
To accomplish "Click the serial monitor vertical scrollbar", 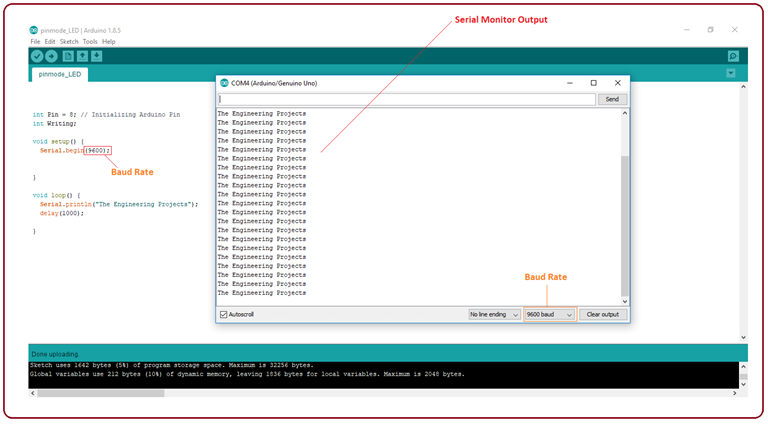I will (625, 220).
